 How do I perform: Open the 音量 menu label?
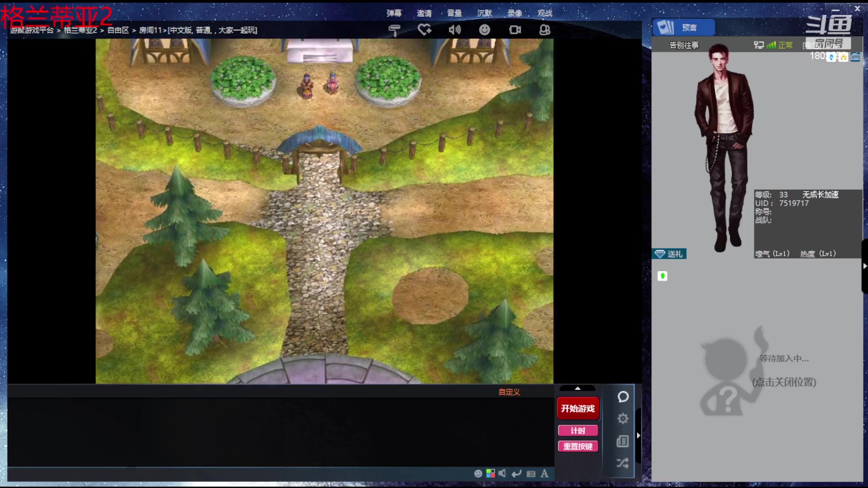pos(454,13)
